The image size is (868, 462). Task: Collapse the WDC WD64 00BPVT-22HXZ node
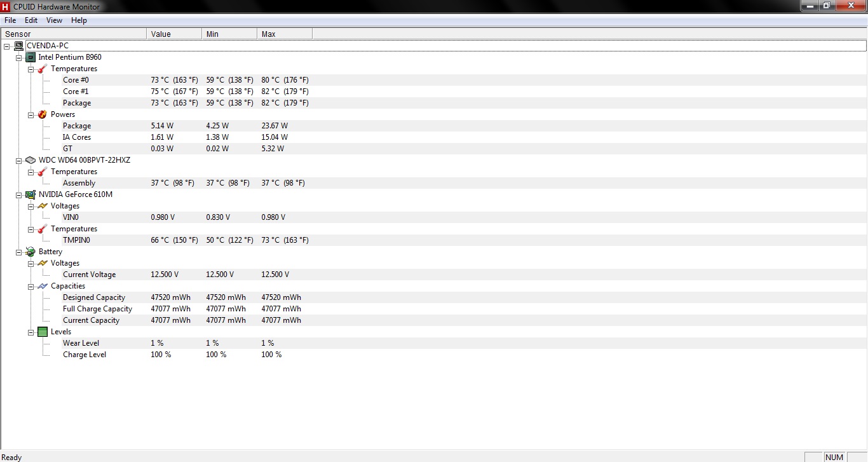point(19,160)
